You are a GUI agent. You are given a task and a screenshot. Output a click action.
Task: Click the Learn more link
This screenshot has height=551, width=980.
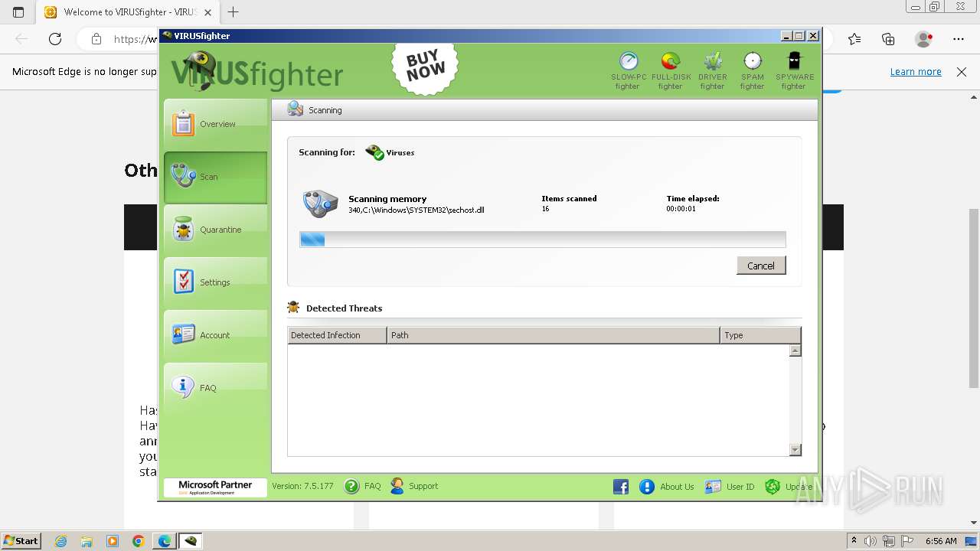click(x=916, y=72)
